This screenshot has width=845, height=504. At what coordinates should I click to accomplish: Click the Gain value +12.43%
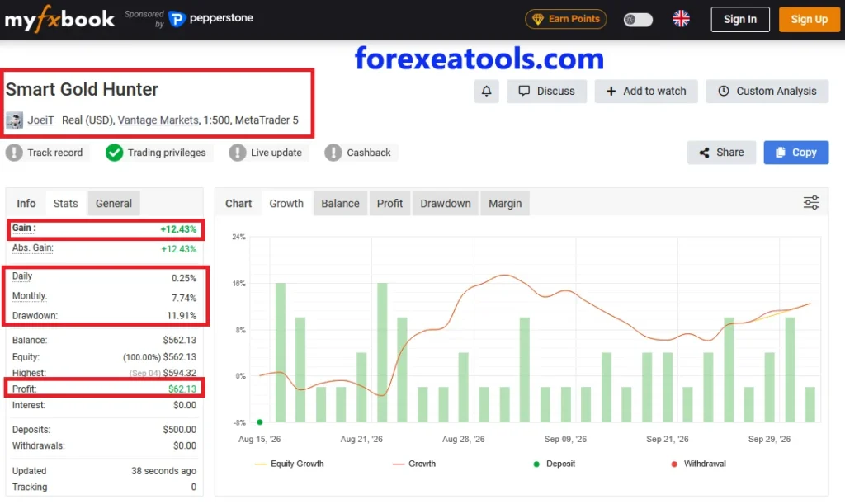coord(178,229)
